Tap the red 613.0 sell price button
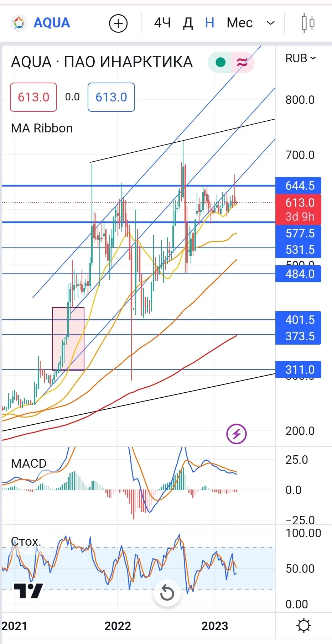332x644 pixels. [33, 97]
